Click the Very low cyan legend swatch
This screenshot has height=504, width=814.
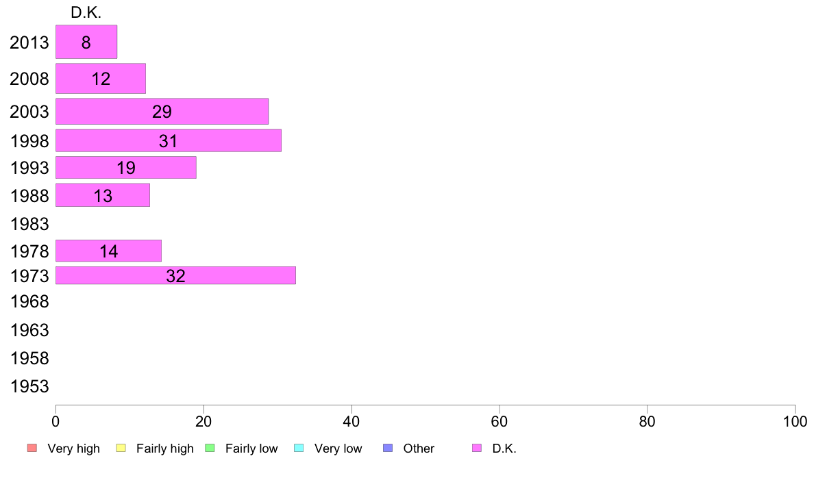(x=299, y=448)
